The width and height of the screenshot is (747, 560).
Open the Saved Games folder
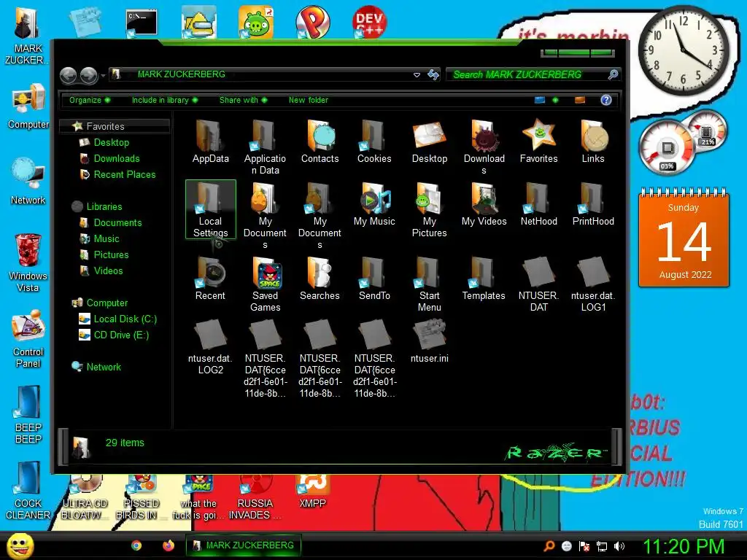[x=265, y=285]
